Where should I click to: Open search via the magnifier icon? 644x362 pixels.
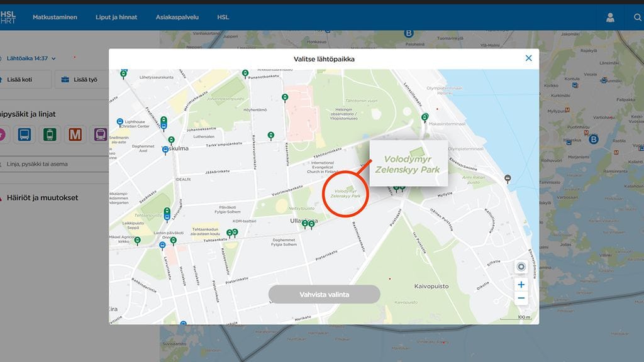pyautogui.click(x=637, y=18)
